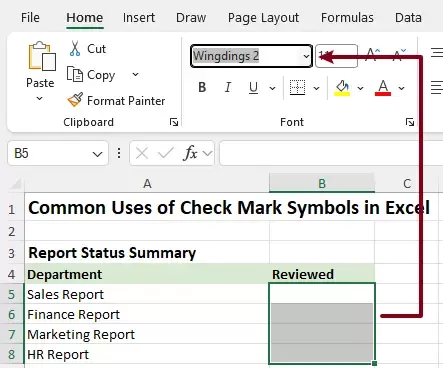Select the Finance Report cell
Viewport: 443px width, 368px height.
pyautogui.click(x=147, y=314)
